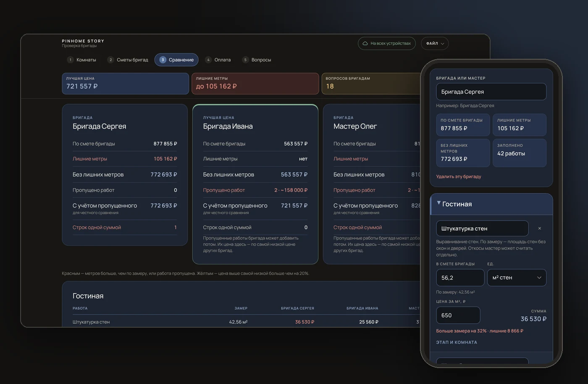
Task: Click the brigade name field on phone
Action: (x=491, y=92)
